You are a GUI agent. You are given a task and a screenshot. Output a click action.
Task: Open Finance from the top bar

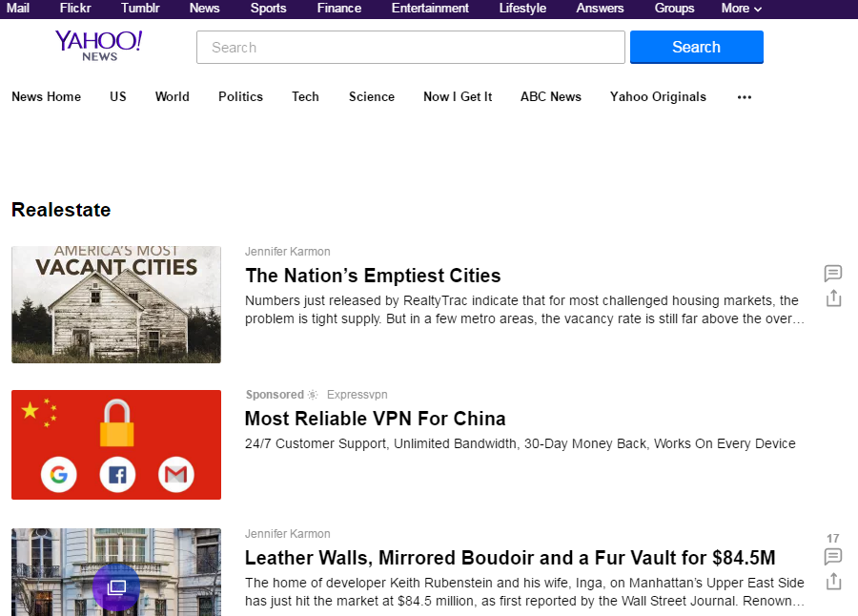click(338, 9)
